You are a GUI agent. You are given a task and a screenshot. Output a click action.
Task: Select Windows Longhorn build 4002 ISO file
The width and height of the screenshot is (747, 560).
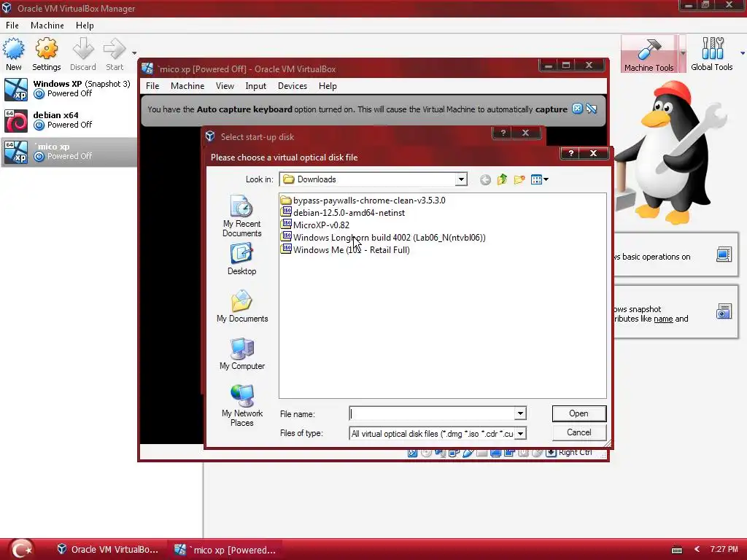(384, 238)
